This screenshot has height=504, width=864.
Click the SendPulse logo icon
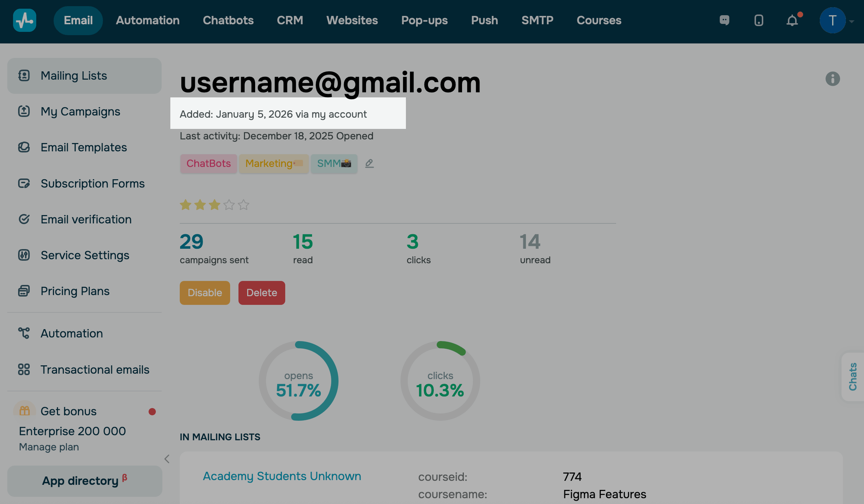click(x=24, y=20)
